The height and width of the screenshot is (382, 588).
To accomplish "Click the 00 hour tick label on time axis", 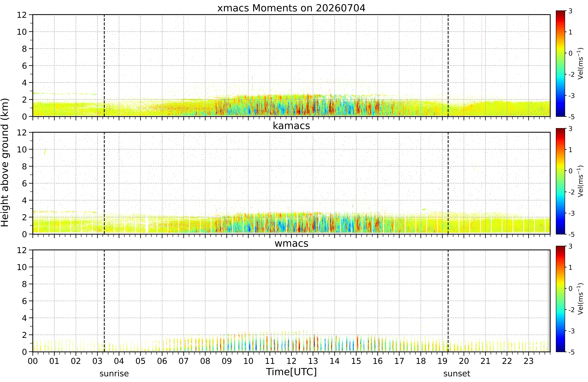I will tap(33, 361).
